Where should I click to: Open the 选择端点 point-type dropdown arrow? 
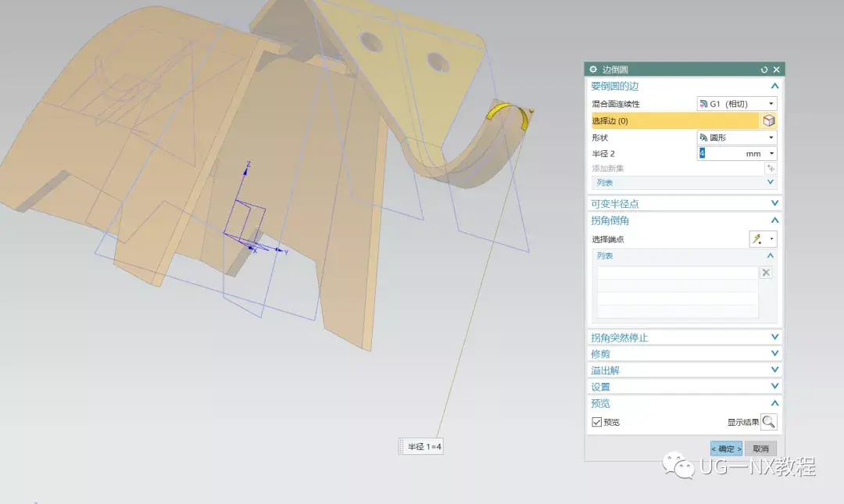tap(771, 239)
